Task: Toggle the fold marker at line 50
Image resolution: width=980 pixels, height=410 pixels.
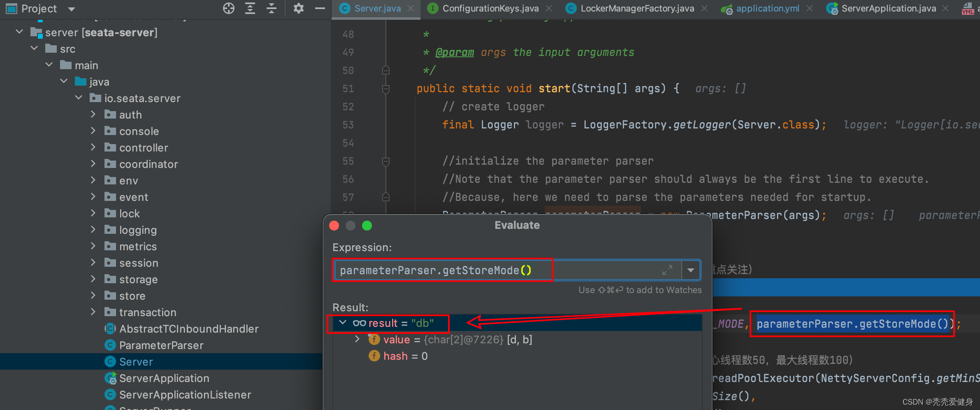Action: (386, 70)
